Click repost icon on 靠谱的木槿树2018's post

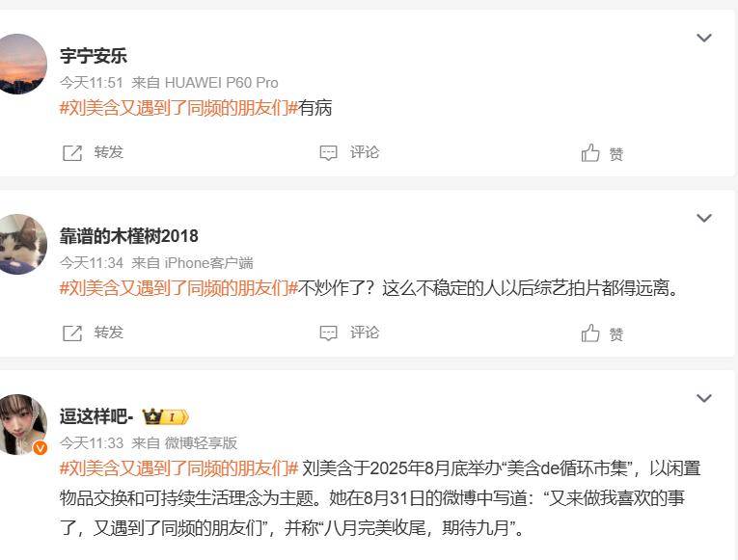point(72,333)
